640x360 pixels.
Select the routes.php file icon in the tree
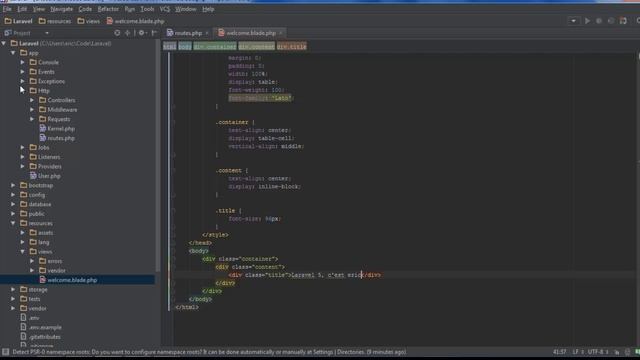point(43,138)
